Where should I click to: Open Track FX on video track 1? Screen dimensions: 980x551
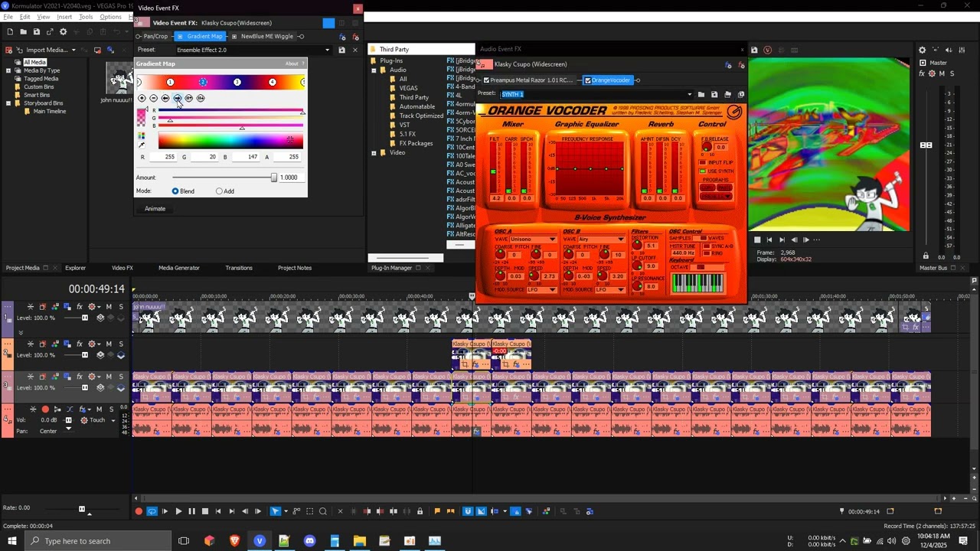point(80,307)
